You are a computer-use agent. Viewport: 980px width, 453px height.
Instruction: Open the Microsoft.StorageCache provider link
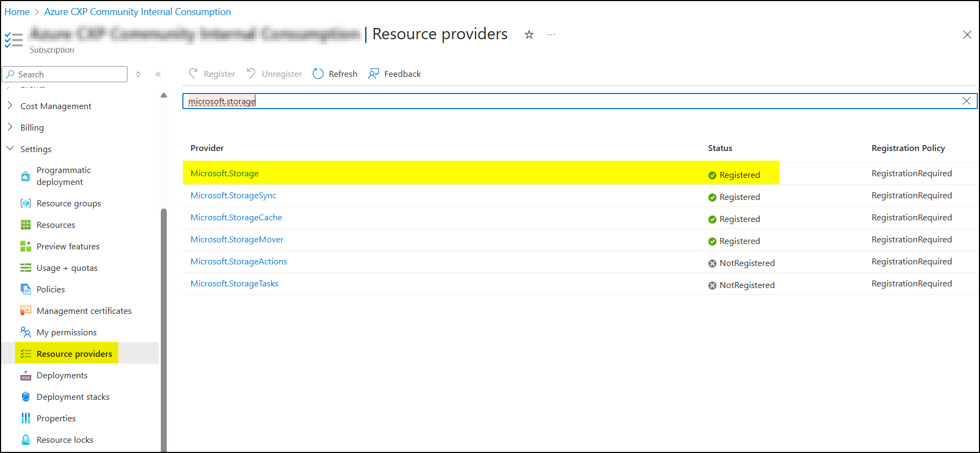pos(236,217)
